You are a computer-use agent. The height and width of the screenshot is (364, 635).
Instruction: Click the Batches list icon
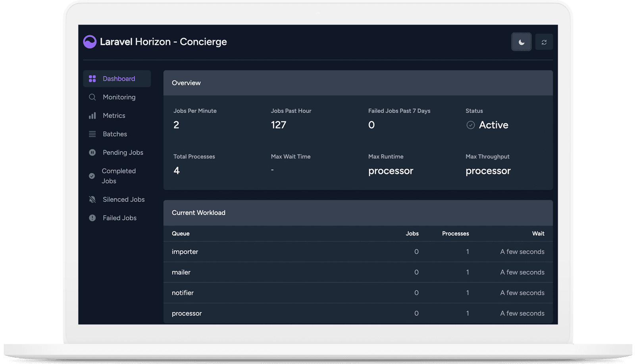(92, 134)
